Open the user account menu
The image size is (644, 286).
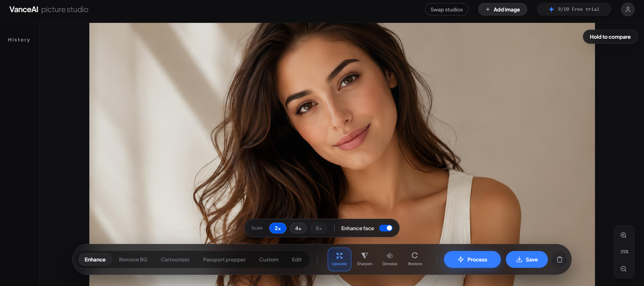(628, 9)
